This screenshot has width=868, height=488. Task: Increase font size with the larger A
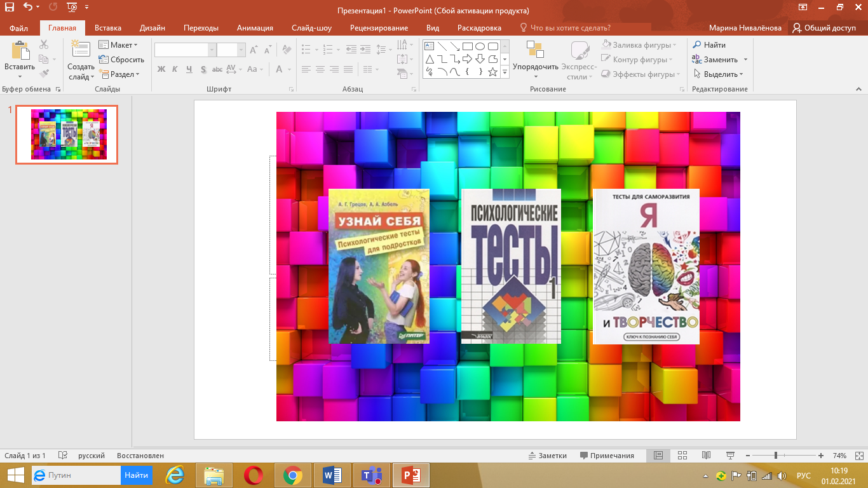tap(254, 50)
